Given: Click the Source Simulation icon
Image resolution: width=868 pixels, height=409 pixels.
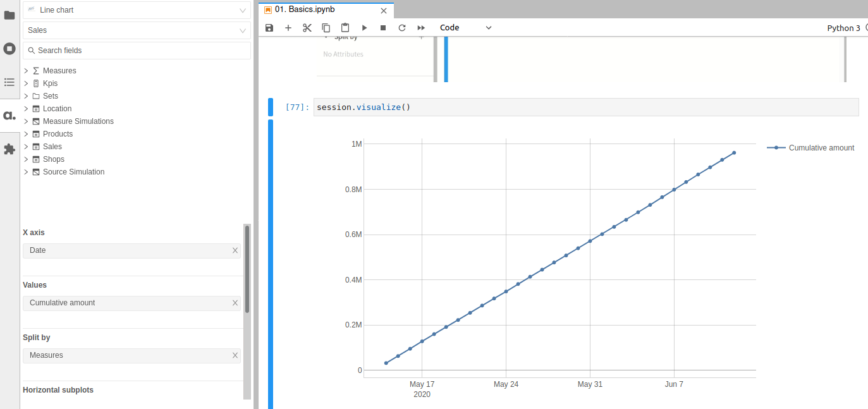Looking at the screenshot, I should click(x=36, y=172).
